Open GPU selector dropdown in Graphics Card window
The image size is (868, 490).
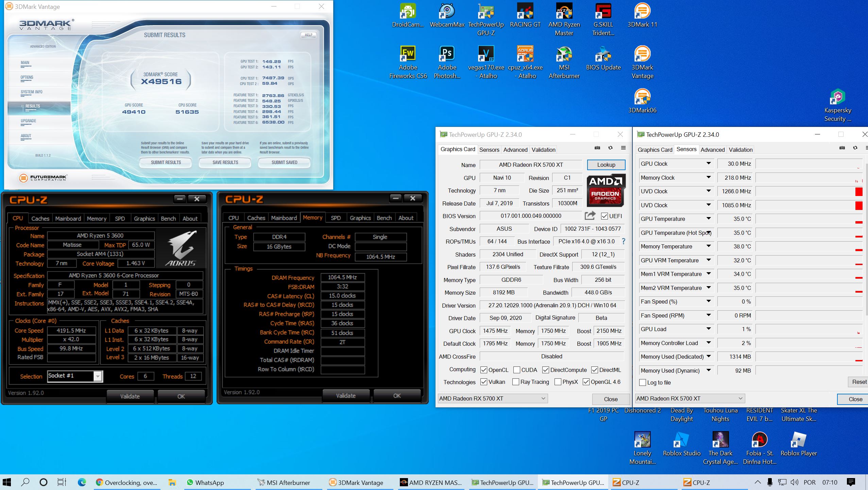(493, 398)
